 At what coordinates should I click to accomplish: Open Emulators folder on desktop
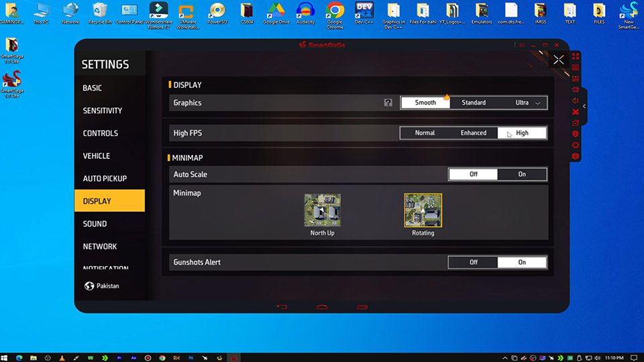482,13
